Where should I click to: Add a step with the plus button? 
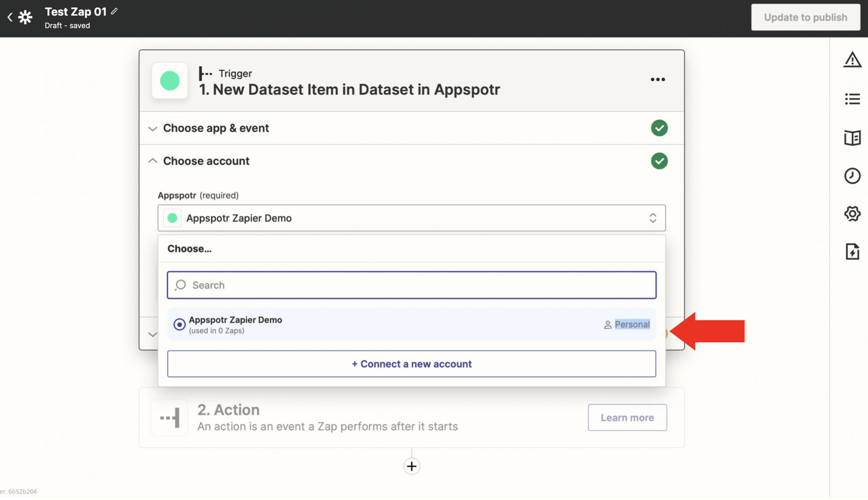[x=412, y=466]
